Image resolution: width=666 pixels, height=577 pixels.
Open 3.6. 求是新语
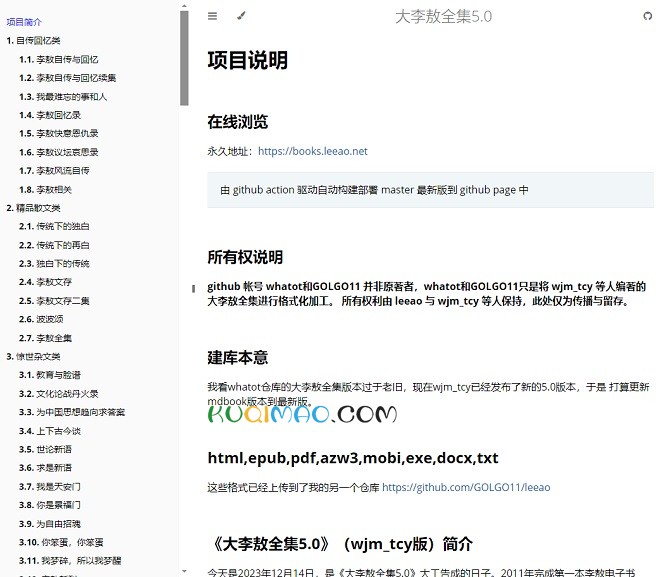tap(45, 468)
